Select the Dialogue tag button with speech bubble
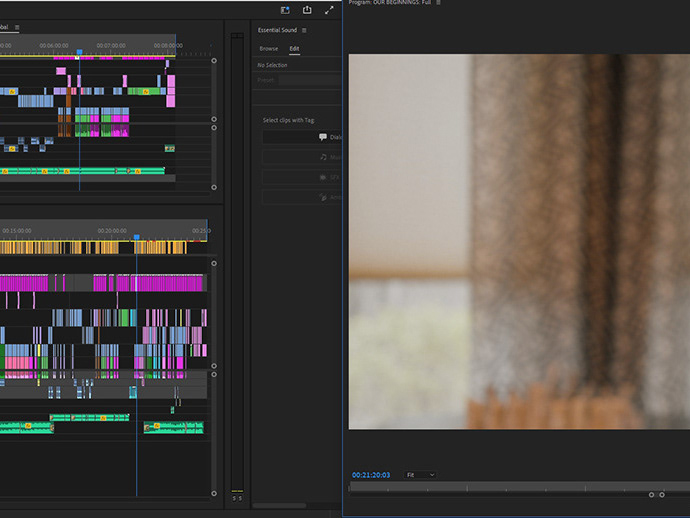The image size is (690, 518). click(302, 137)
